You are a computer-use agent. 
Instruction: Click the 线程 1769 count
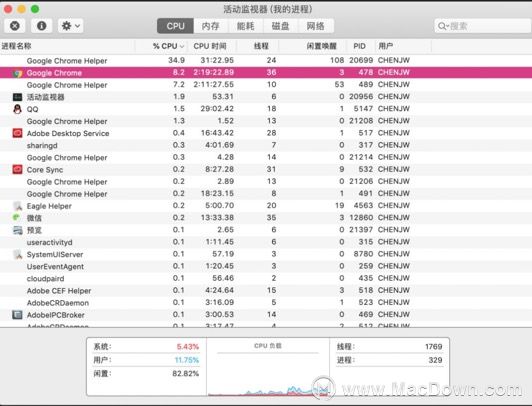coord(434,347)
